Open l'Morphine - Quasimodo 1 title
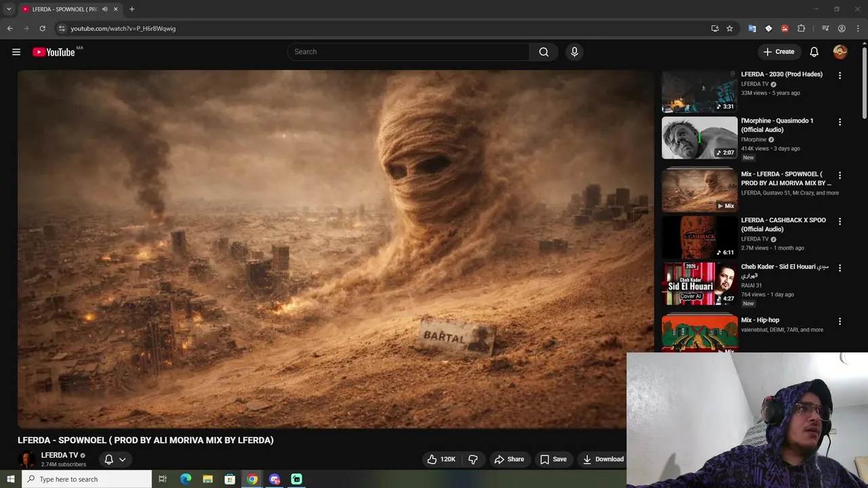Screen dimensions: 868x488 (777, 125)
